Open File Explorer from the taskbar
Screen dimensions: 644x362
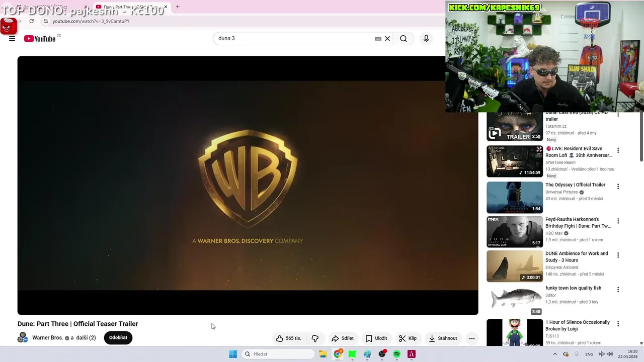pos(323,354)
